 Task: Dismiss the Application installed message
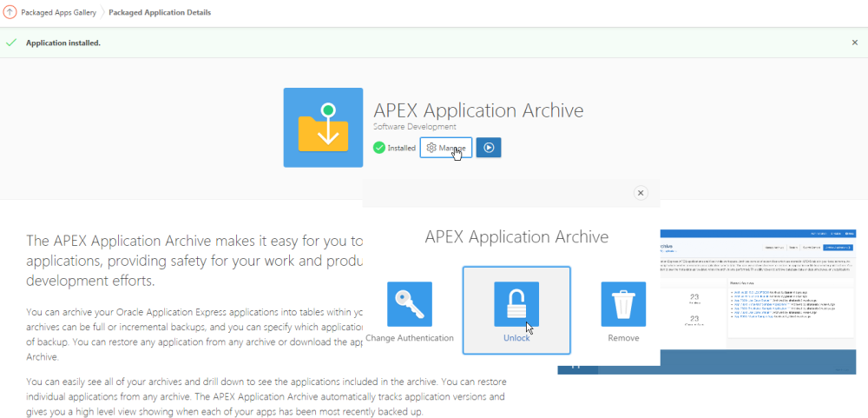click(x=855, y=43)
